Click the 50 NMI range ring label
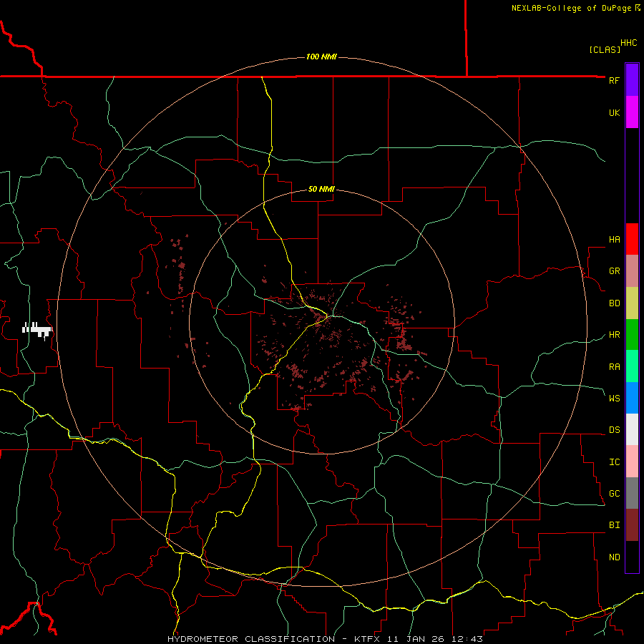 [x=321, y=190]
